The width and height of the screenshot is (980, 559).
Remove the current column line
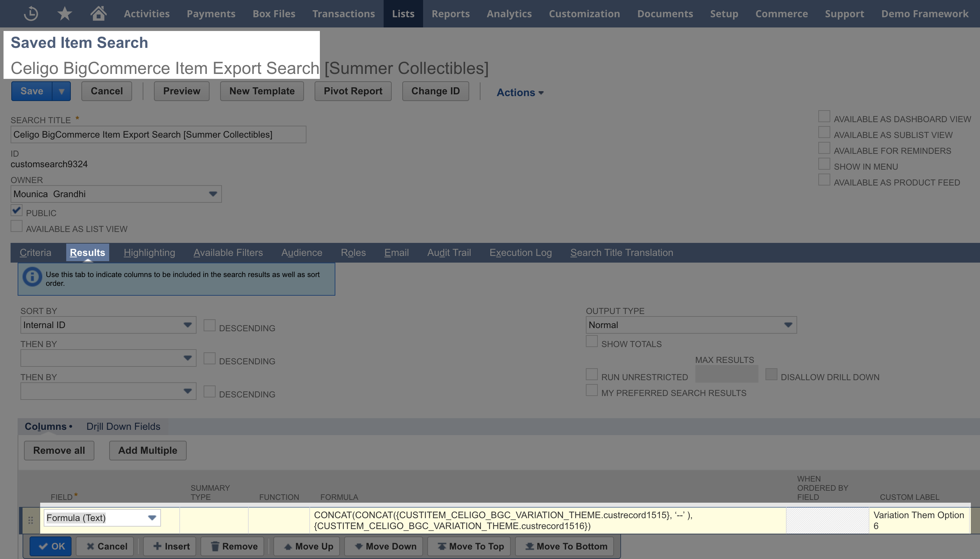point(232,546)
